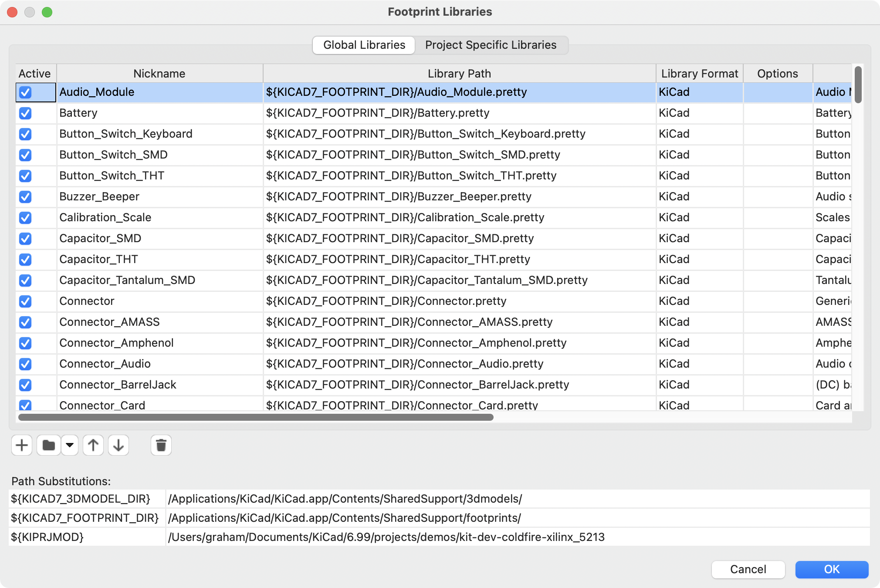Select the Connector_BarrelJack nickname cell
Image resolution: width=880 pixels, height=588 pixels.
click(159, 385)
